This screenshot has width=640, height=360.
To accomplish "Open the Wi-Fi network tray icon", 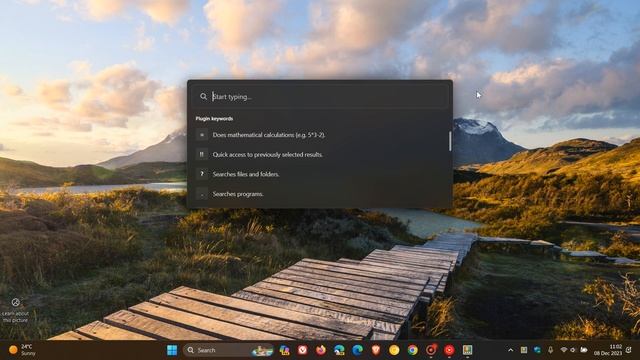I will point(564,350).
